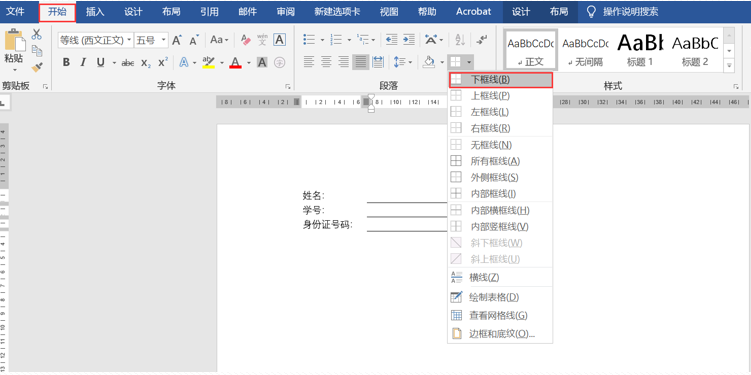This screenshot has height=375, width=751.
Task: Open font dialog launcher
Action: tap(288, 86)
